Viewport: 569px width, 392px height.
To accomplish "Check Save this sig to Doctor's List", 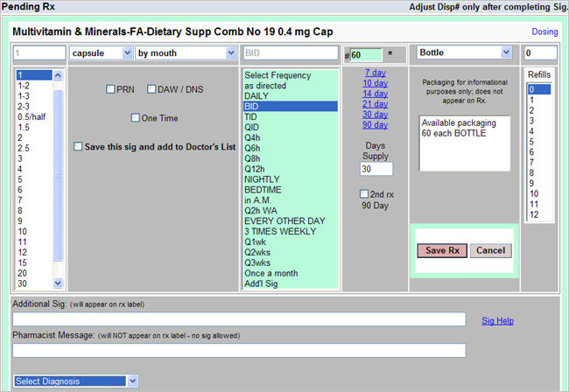I will click(x=79, y=147).
